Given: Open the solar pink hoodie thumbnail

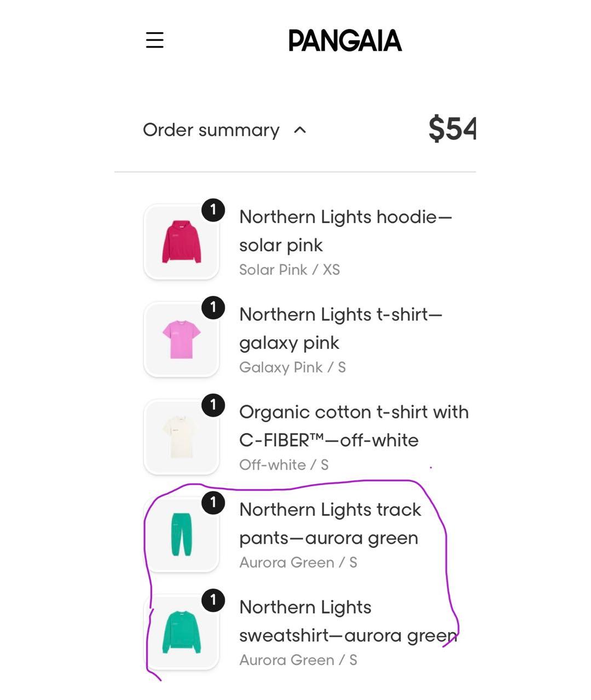Looking at the screenshot, I should pos(181,242).
